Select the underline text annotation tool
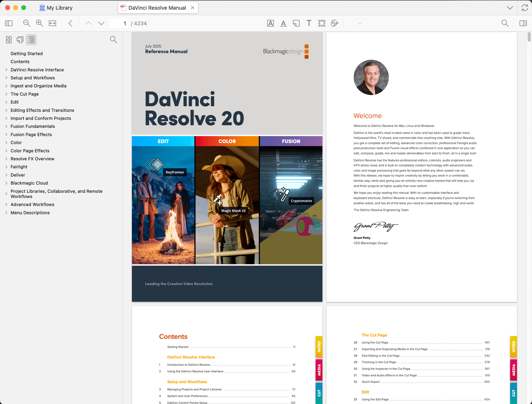Viewport: 532px width, 404px height. coord(283,23)
